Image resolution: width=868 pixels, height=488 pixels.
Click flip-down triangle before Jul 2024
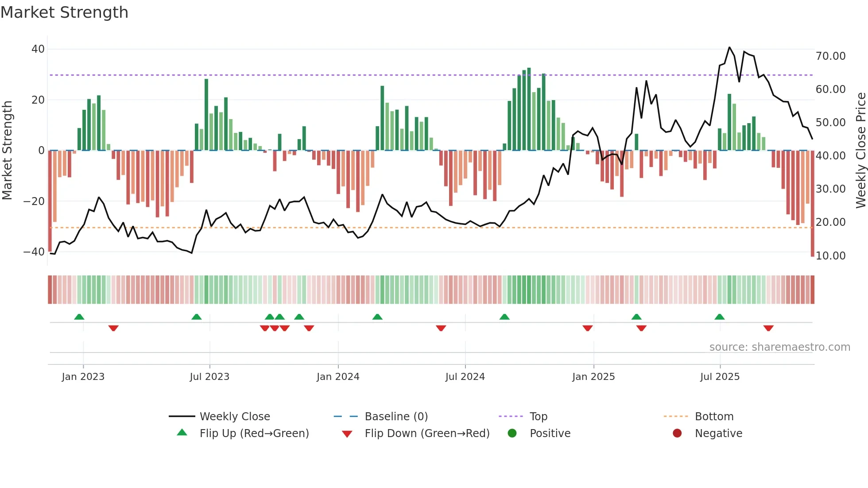point(441,328)
